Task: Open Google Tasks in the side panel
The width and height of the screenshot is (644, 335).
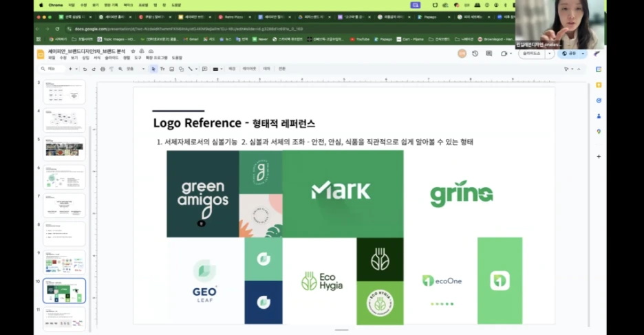Action: click(x=599, y=100)
